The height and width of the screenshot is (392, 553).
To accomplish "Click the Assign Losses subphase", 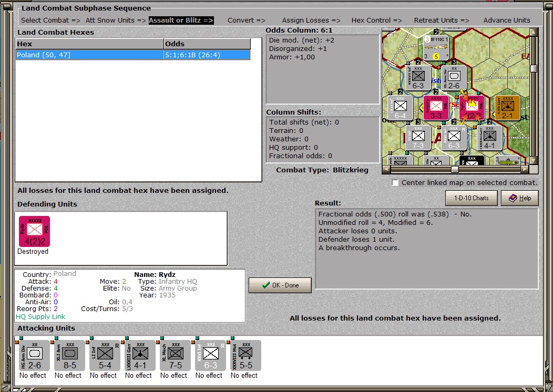I will pos(311,20).
